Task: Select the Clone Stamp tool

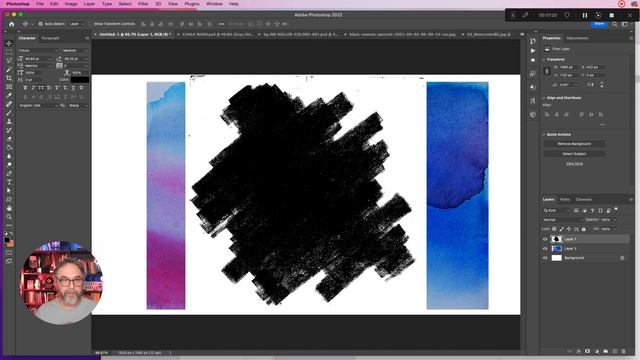Action: 9,122
